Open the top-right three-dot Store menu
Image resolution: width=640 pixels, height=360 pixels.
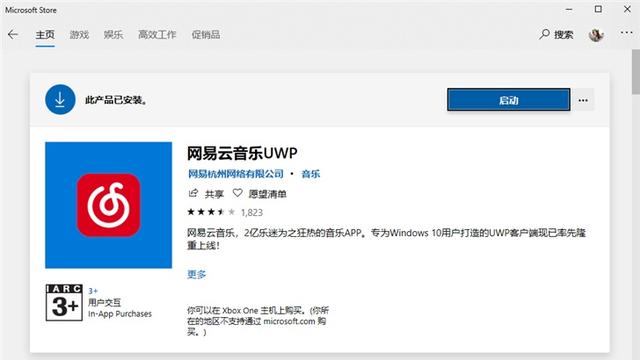627,32
